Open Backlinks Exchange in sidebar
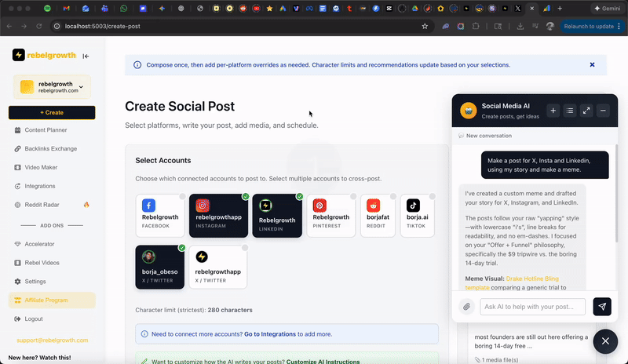This screenshot has width=628, height=364. pyautogui.click(x=50, y=148)
